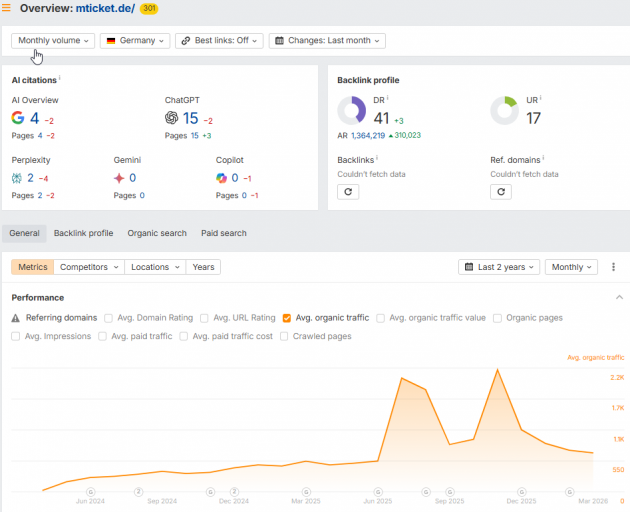Switch to the General tab
Screen dimensions: 630x512
[25, 233]
